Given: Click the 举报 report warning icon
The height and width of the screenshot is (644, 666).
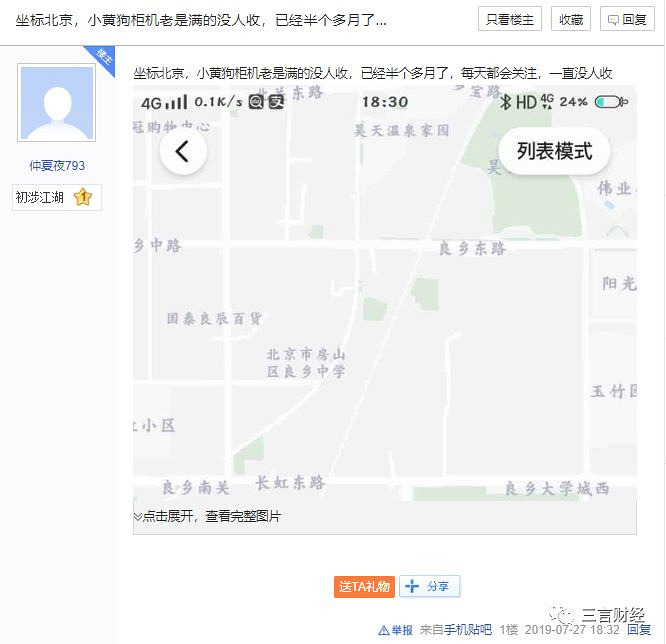Looking at the screenshot, I should coord(384,630).
